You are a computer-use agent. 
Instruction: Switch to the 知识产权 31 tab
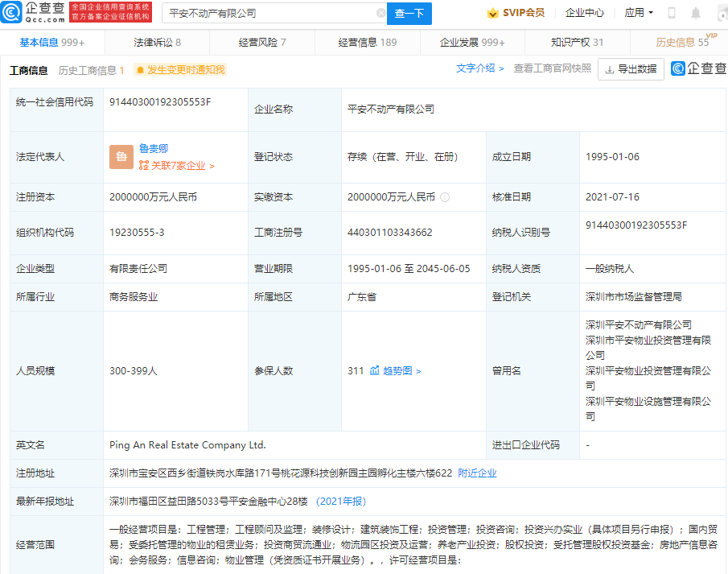[x=577, y=43]
